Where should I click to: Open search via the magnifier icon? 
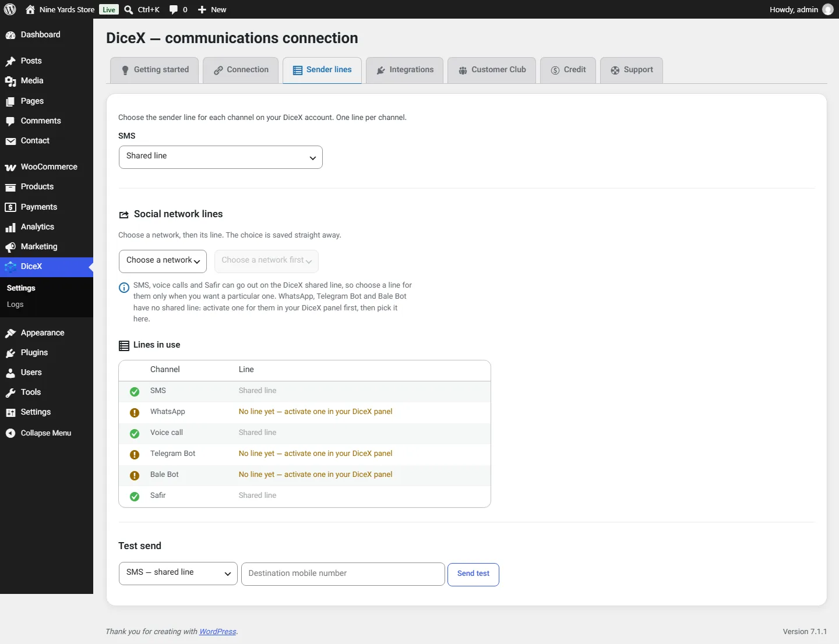129,9
